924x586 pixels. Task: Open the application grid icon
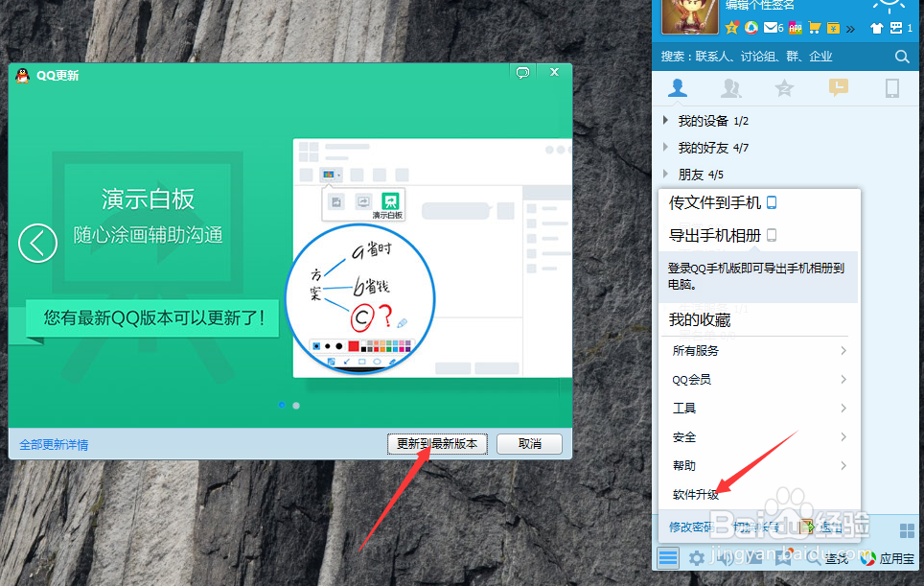[x=907, y=530]
